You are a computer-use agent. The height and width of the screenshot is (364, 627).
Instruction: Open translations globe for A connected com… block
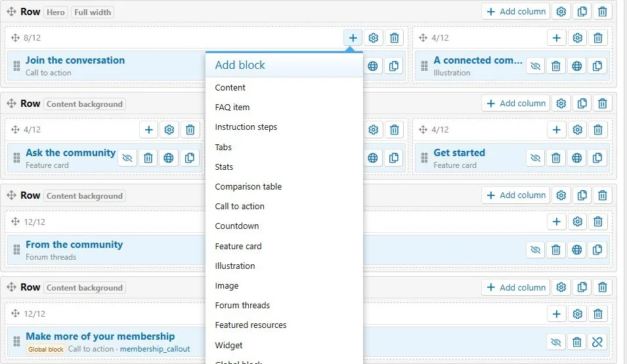(x=576, y=66)
